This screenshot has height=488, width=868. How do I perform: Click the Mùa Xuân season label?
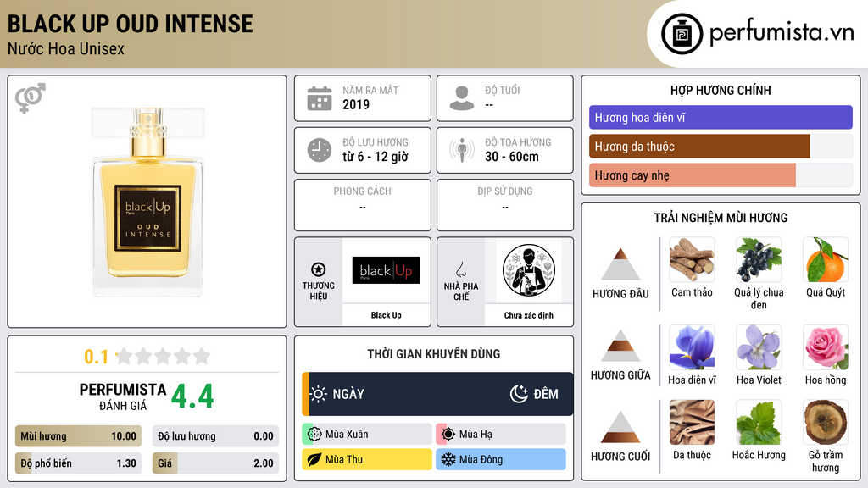[x=347, y=435]
